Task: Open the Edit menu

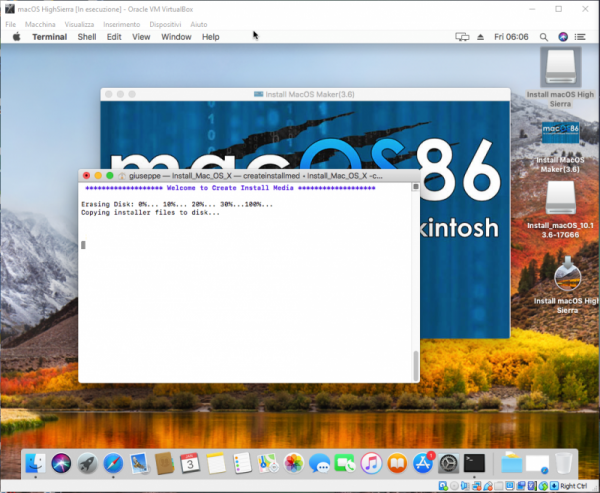Action: pos(114,37)
